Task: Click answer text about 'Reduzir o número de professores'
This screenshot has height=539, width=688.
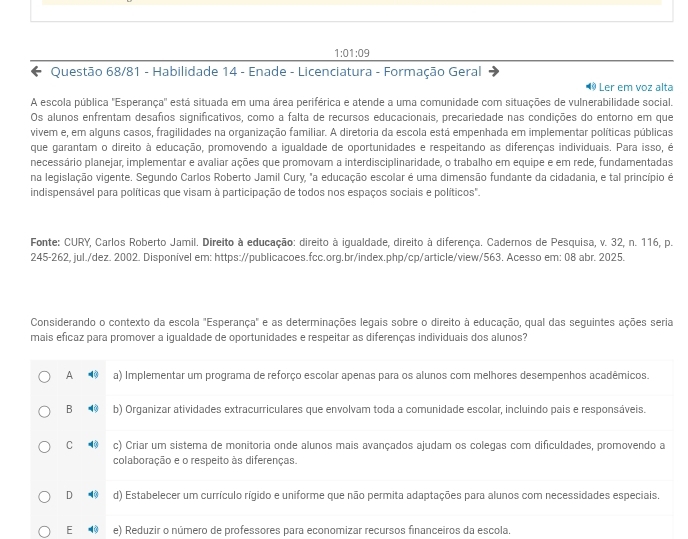Action: [311, 530]
